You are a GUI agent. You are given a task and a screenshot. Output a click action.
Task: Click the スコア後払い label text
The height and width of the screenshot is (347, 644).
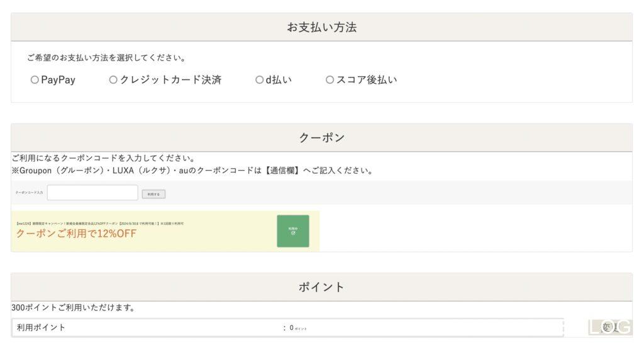pos(367,80)
